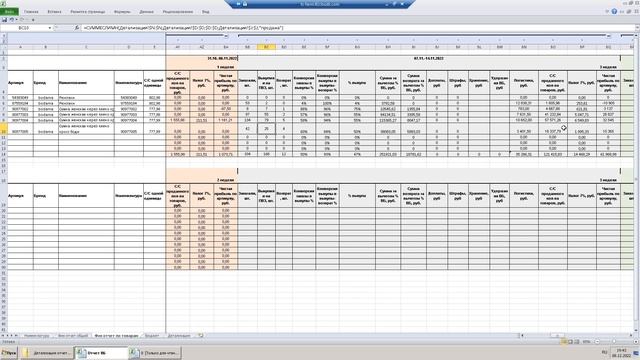
Task: Click the Insert Worksheet icon after sheet tabs
Action: (201, 336)
